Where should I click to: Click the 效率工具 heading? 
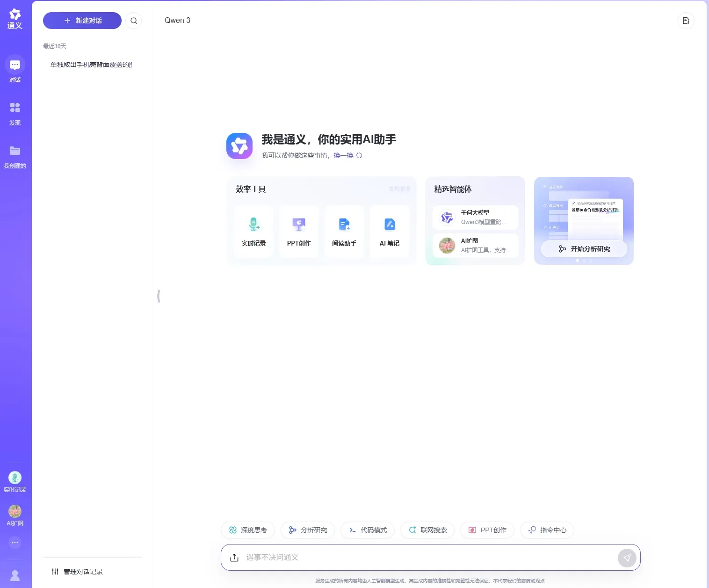pos(251,189)
